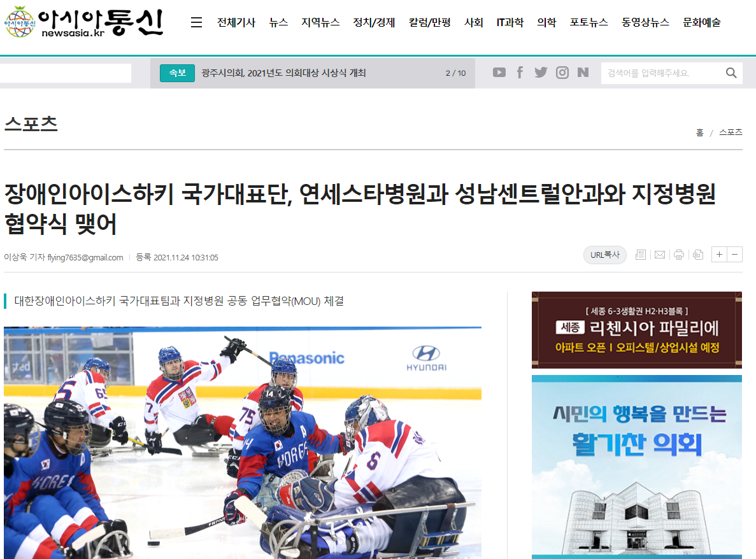Click the 아시아통신 site logo
Screen dimensions: 756x559
click(83, 22)
